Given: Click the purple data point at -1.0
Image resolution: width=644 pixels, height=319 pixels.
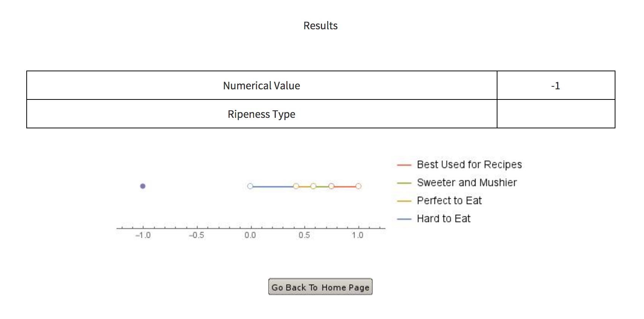Looking at the screenshot, I should [143, 186].
